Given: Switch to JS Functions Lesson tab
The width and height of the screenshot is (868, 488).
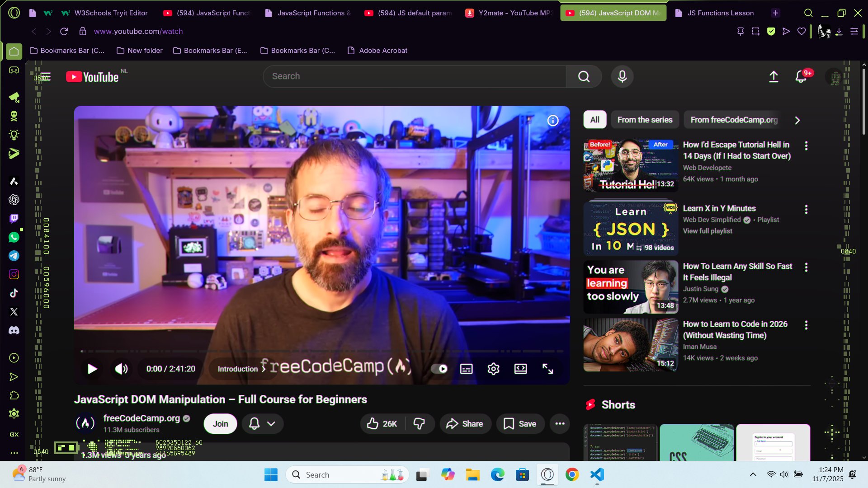Looking at the screenshot, I should (x=720, y=13).
